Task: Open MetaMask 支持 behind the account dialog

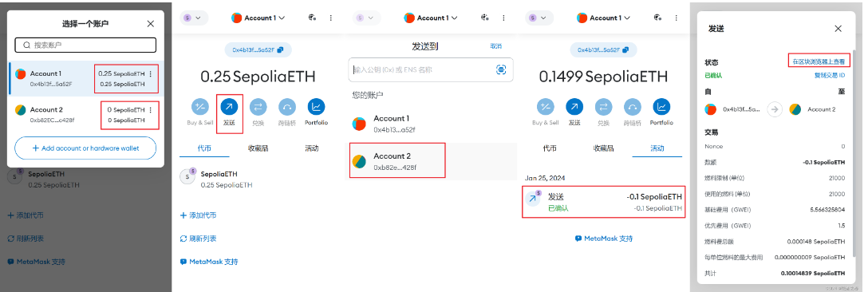Action: pyautogui.click(x=36, y=262)
